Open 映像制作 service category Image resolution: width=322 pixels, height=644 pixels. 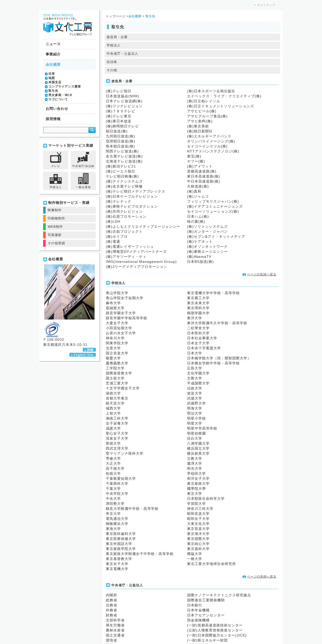click(69, 210)
